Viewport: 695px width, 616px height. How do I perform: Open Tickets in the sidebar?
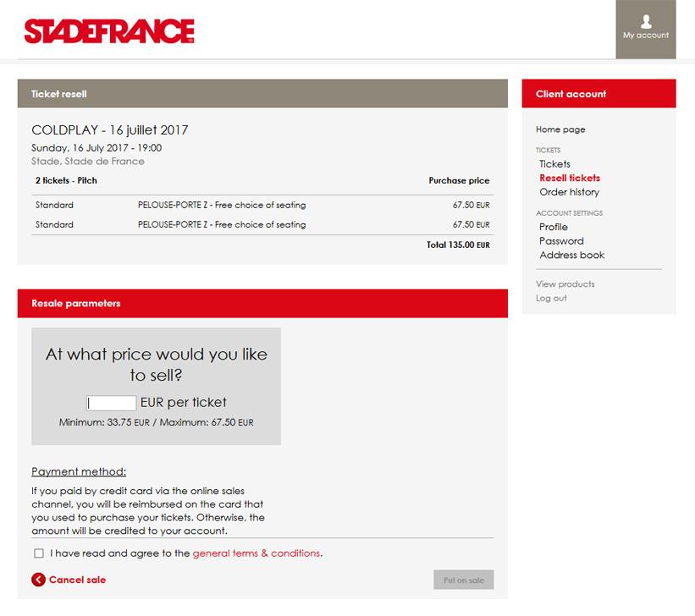pyautogui.click(x=554, y=164)
